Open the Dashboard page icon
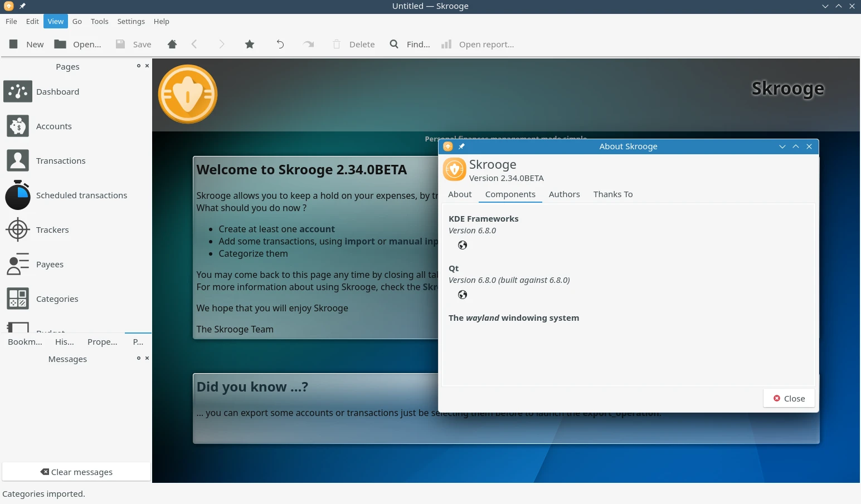 18,92
